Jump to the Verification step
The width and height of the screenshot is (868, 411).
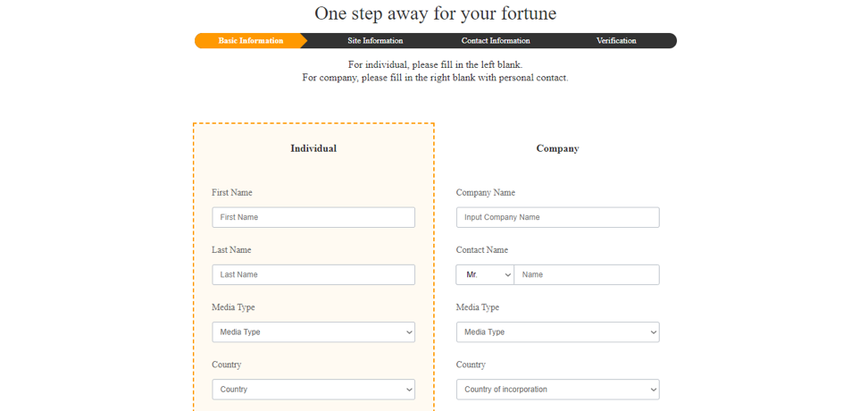(x=616, y=41)
